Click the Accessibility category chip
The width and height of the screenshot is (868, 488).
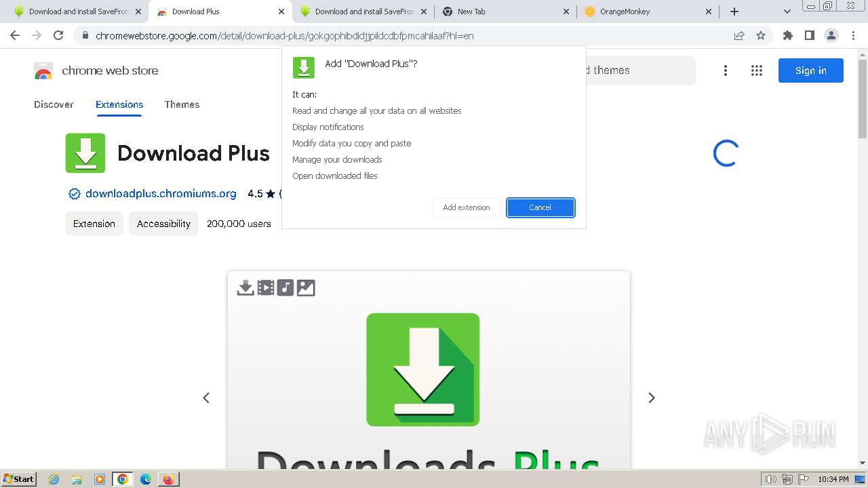point(163,224)
